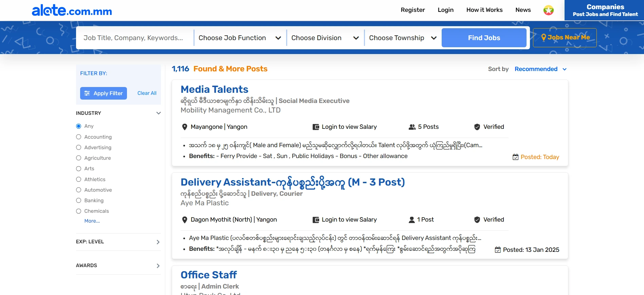Open How it Works
Viewport: 644px width, 295px height.
(x=484, y=10)
